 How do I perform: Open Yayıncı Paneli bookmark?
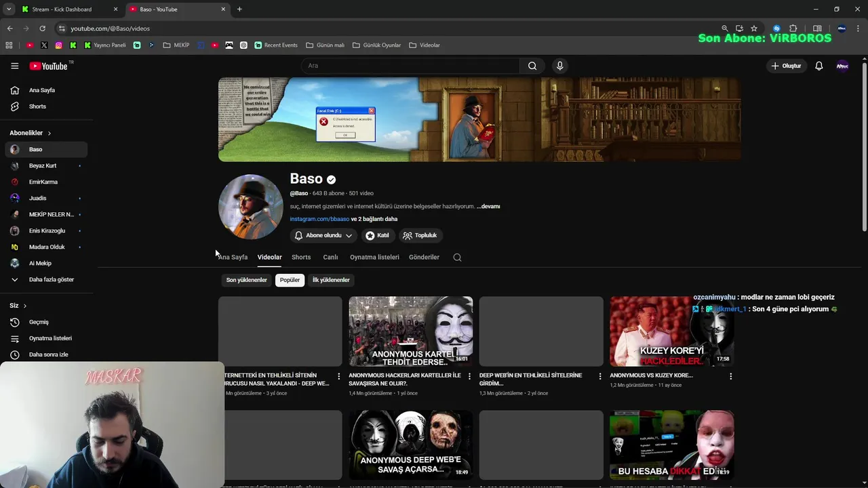105,45
